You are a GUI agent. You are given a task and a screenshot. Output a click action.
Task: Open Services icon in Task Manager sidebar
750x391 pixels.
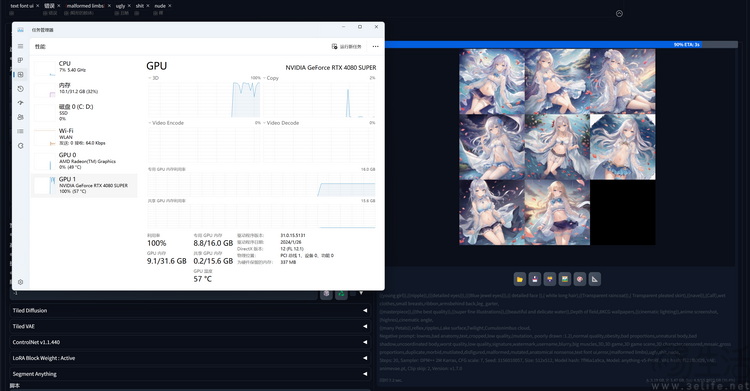(x=20, y=145)
